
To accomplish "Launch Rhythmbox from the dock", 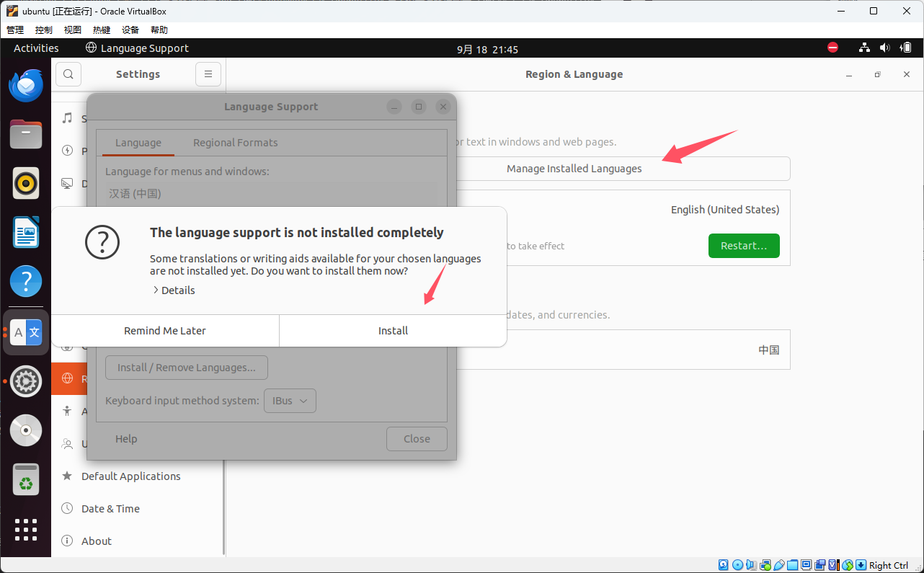I will [x=26, y=183].
